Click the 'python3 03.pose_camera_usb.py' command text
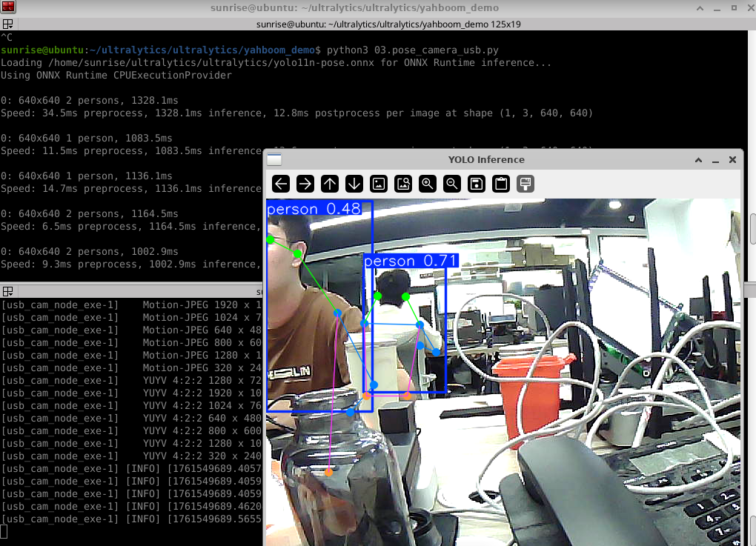756x546 pixels. [x=413, y=50]
